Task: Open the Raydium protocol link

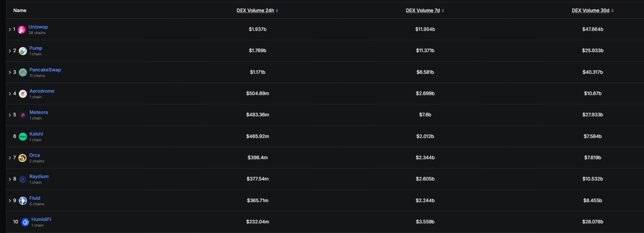Action: pyautogui.click(x=39, y=176)
